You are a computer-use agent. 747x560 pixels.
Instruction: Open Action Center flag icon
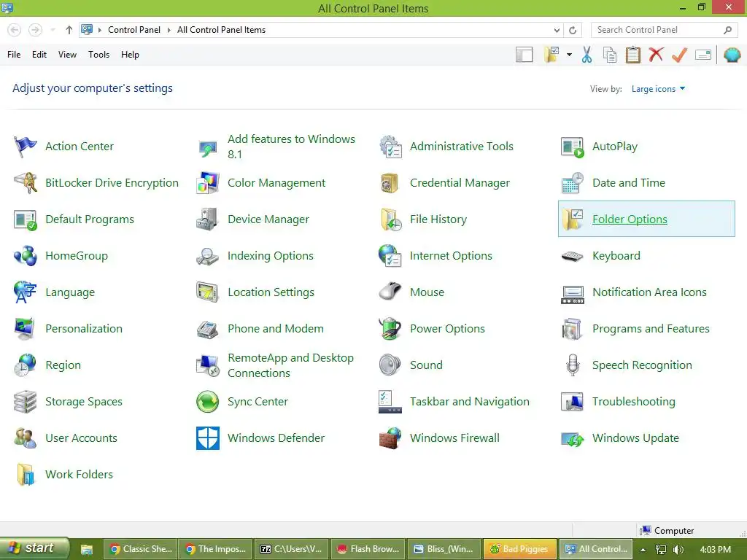26,146
